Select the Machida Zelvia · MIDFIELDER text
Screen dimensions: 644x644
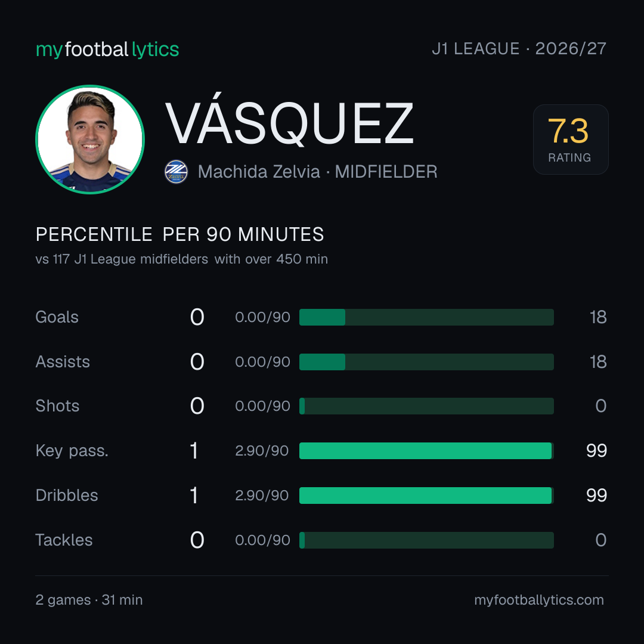(317, 172)
